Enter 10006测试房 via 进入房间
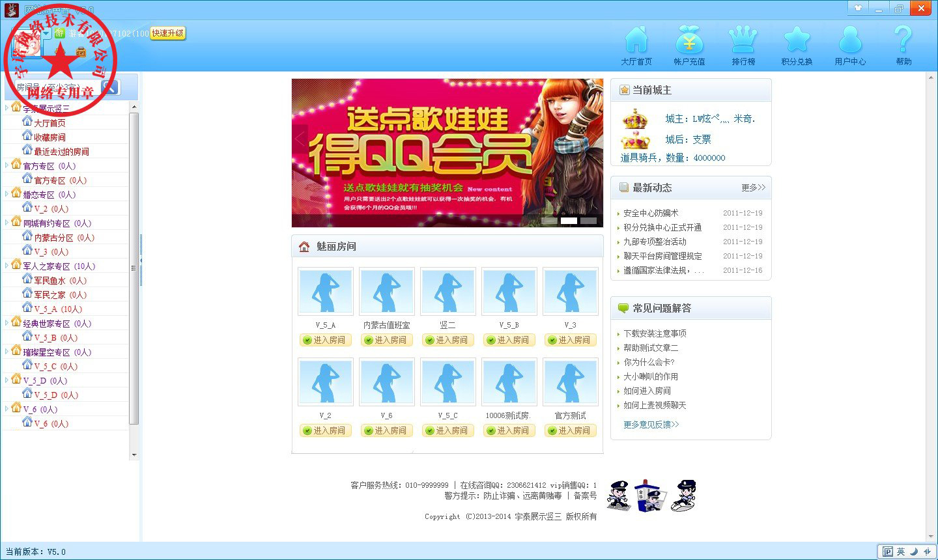 point(509,430)
